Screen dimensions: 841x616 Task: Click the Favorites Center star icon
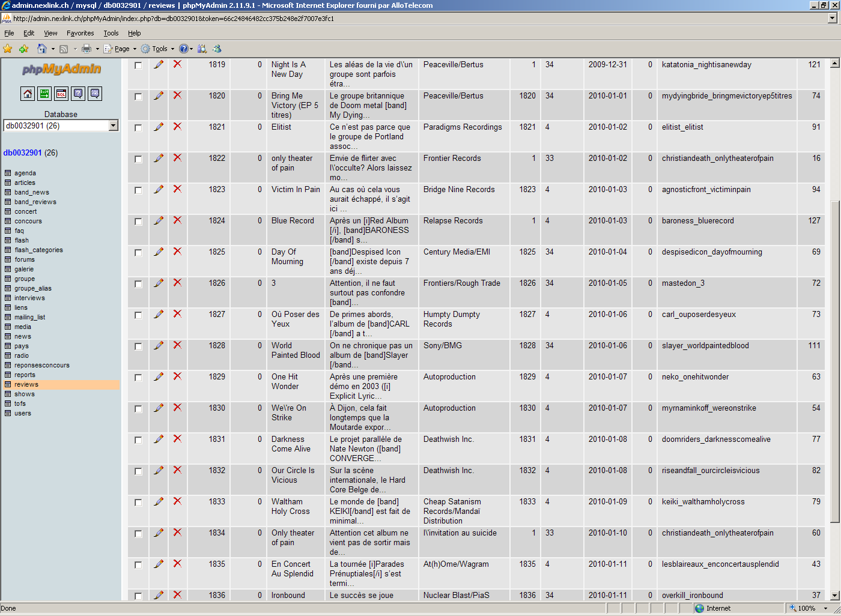(x=8, y=49)
